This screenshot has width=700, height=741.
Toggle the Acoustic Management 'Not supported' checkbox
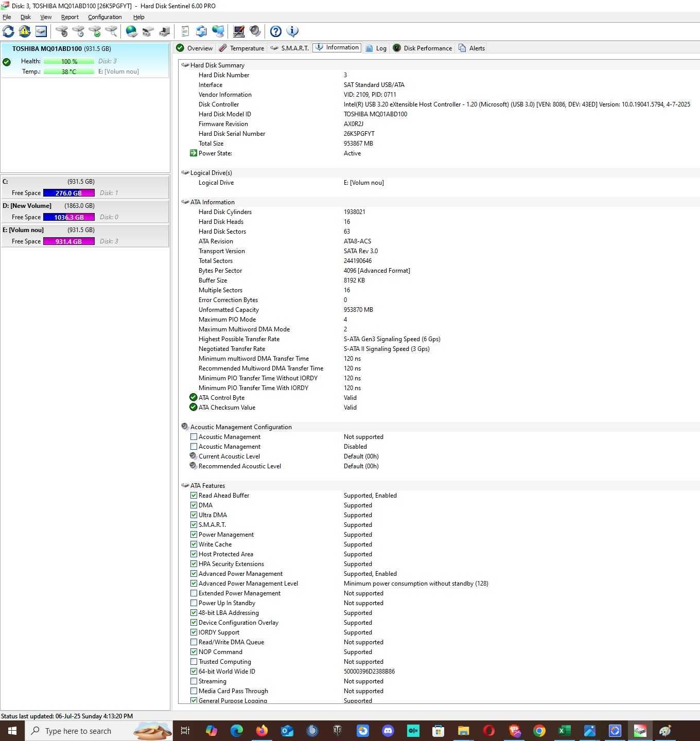(x=194, y=437)
